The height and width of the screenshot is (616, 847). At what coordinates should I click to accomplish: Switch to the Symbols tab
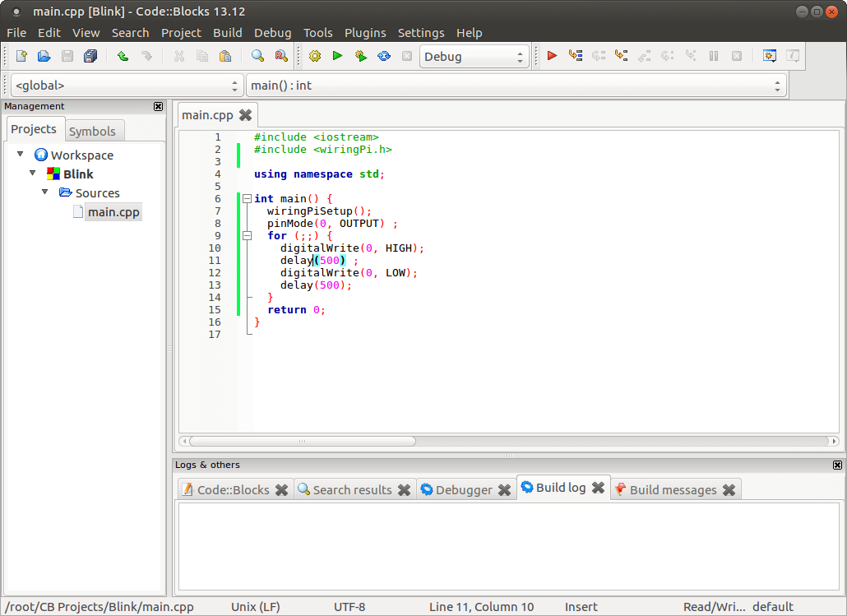[92, 132]
